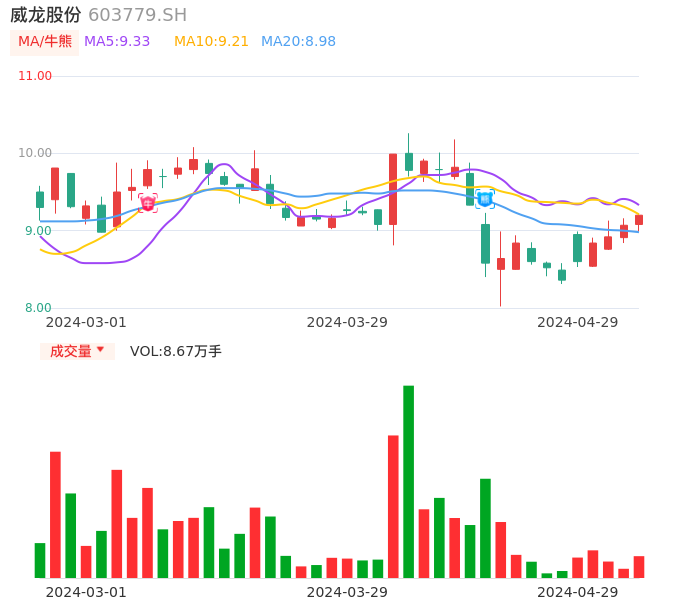This screenshot has width=686, height=606.
Task: Click the last red volume bar on right
Action: coord(639,567)
